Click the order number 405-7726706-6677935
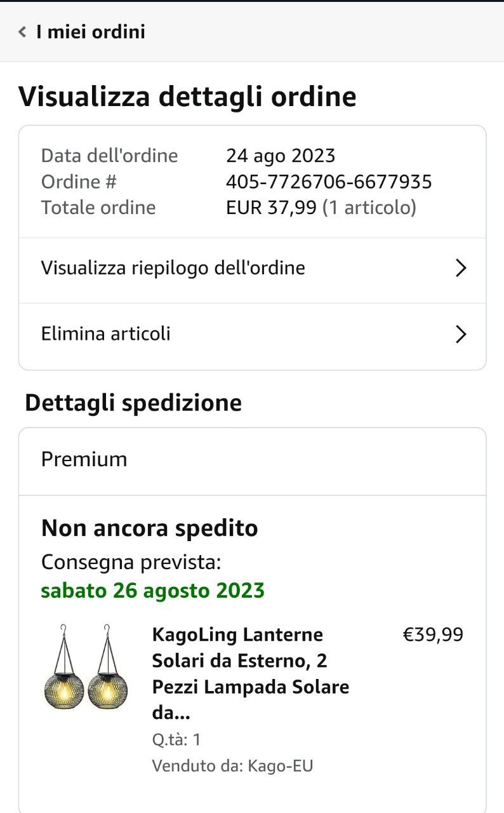504x813 pixels. pos(329,182)
